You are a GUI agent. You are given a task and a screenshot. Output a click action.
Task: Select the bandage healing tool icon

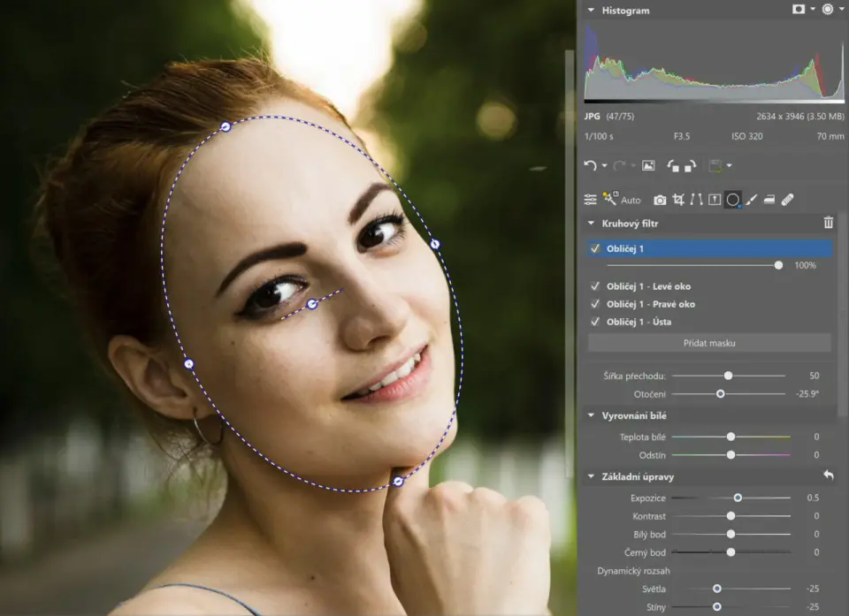[787, 200]
